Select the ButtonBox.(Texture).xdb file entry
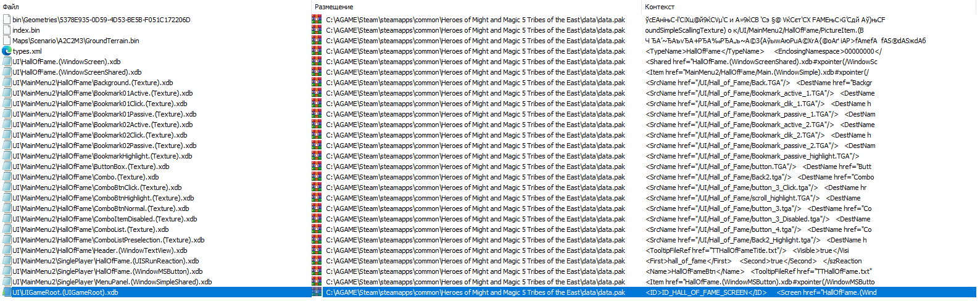Image resolution: width=980 pixels, height=301 pixels. tap(91, 167)
